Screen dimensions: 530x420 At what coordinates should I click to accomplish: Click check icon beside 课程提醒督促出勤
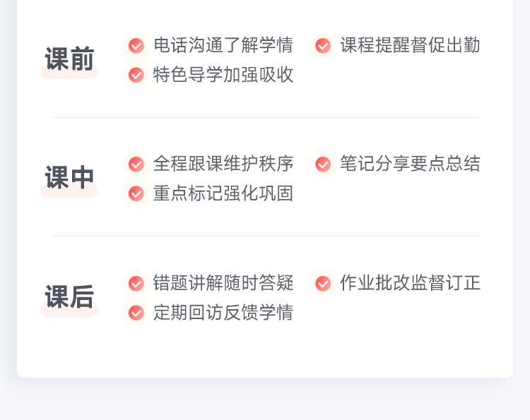click(323, 46)
